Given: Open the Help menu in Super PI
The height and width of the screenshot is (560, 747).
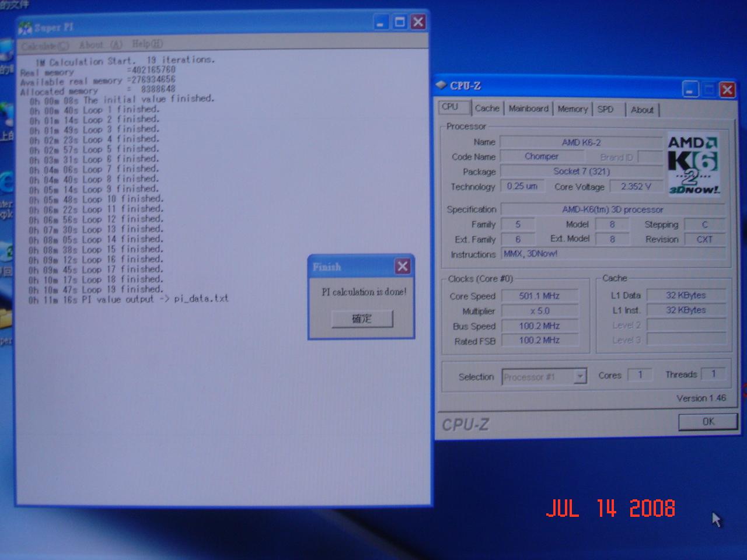Looking at the screenshot, I should click(147, 44).
